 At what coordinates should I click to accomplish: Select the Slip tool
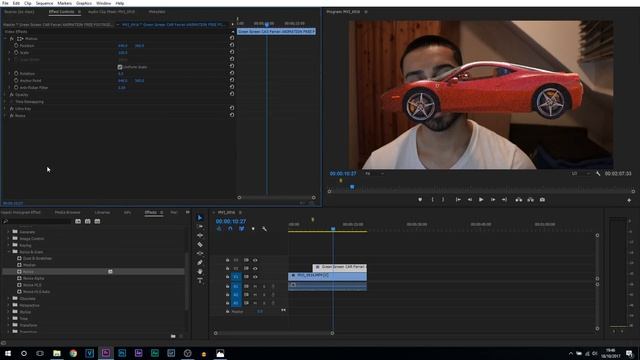coord(200,253)
